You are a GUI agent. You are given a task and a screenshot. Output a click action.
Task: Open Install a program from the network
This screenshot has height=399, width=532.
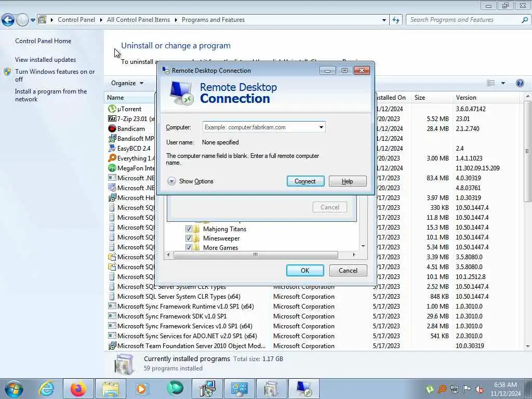51,96
